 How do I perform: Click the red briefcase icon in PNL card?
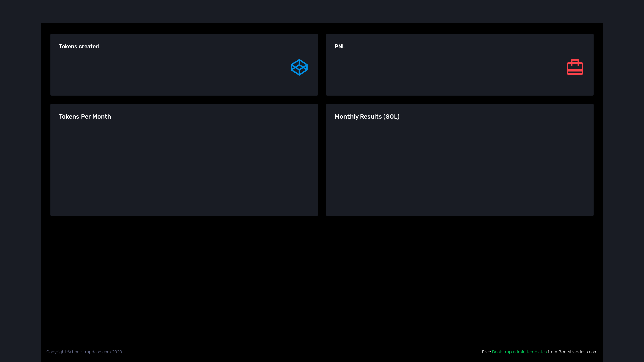click(x=575, y=67)
